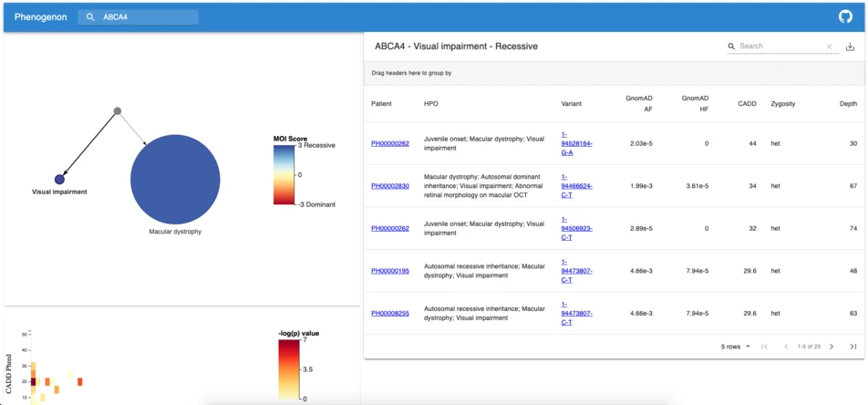868x405 pixels.
Task: Click the search magnifier in gene bar
Action: (90, 17)
